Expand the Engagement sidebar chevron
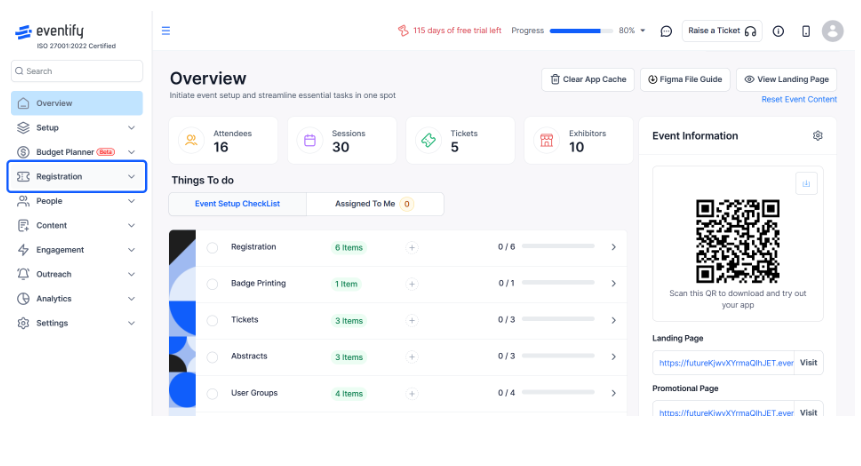The height and width of the screenshot is (466, 861). tap(131, 250)
